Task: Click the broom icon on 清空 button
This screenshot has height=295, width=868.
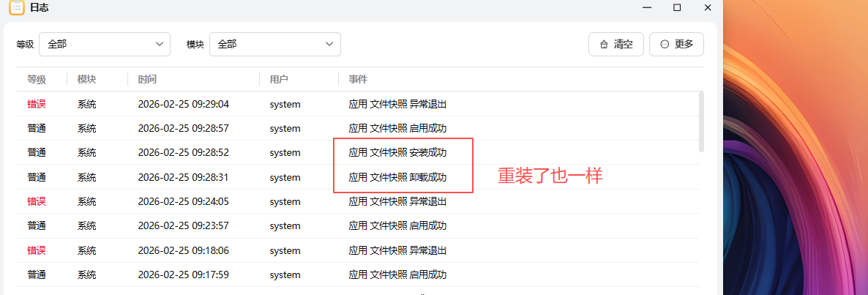Action: (604, 45)
